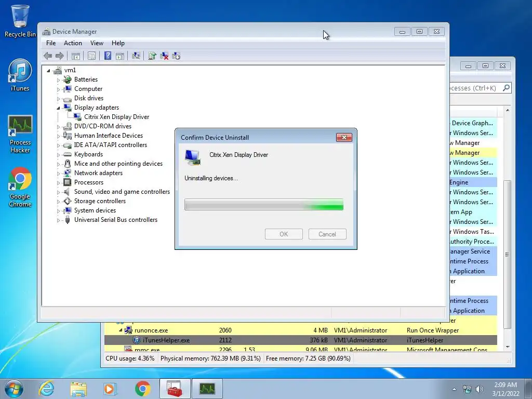This screenshot has height=399, width=532.
Task: Collapse the Display adapters node
Action: coord(58,108)
